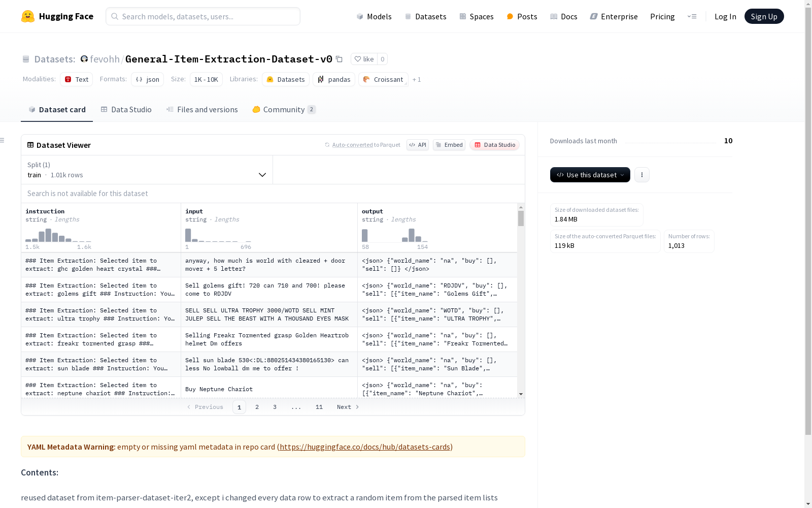The width and height of the screenshot is (812, 508).
Task: Click the table scroll-down arrow
Action: tap(521, 394)
